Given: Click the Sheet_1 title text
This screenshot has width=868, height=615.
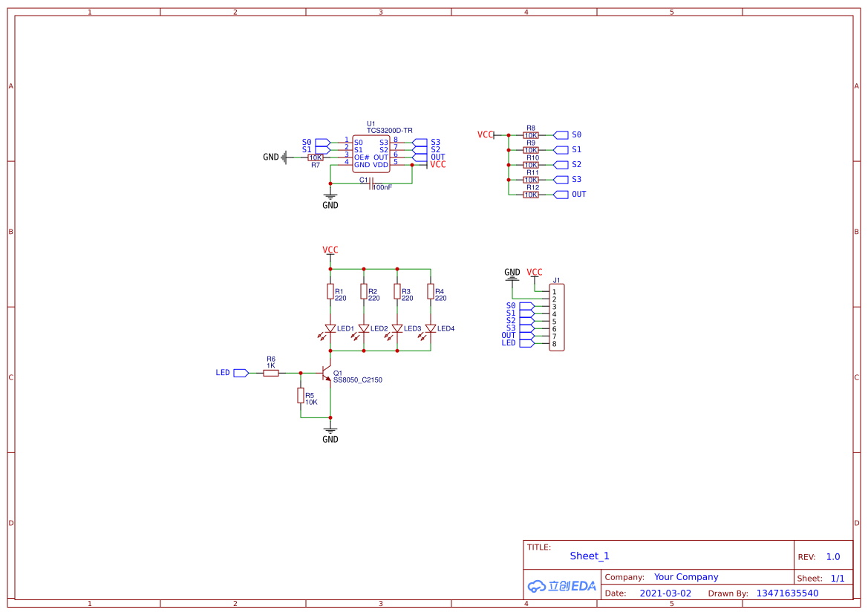Looking at the screenshot, I should pyautogui.click(x=590, y=556).
